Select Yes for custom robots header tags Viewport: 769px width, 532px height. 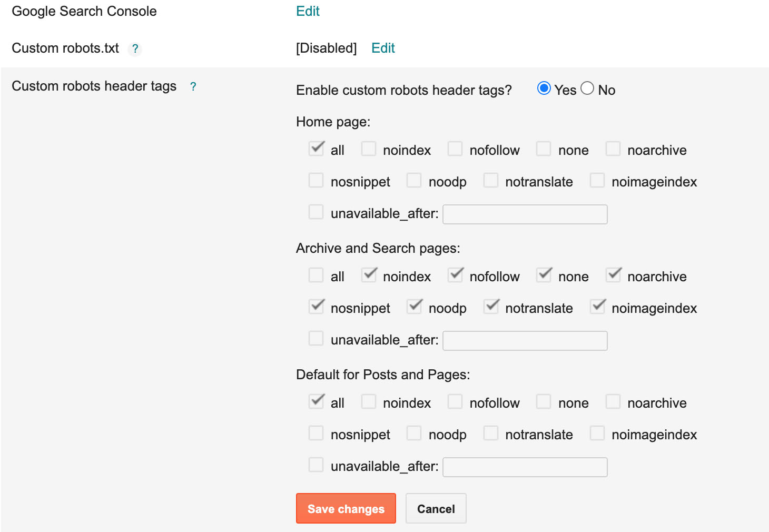544,88
